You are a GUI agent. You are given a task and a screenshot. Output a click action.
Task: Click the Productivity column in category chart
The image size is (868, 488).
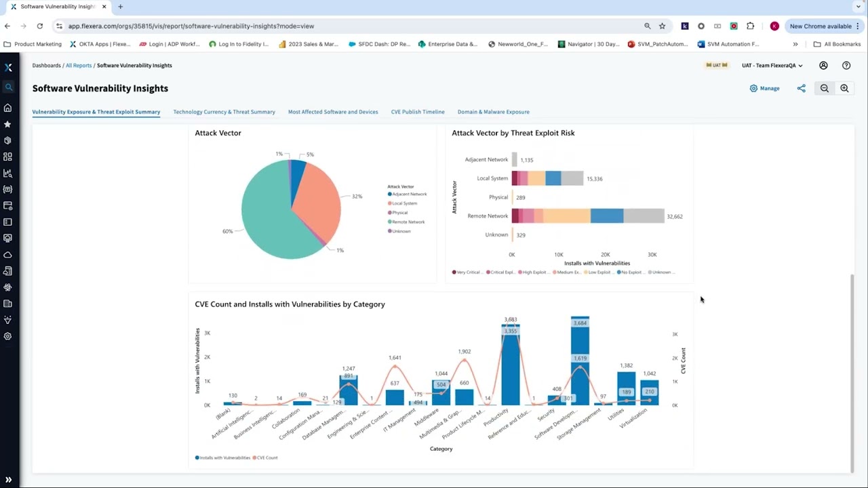(511, 365)
